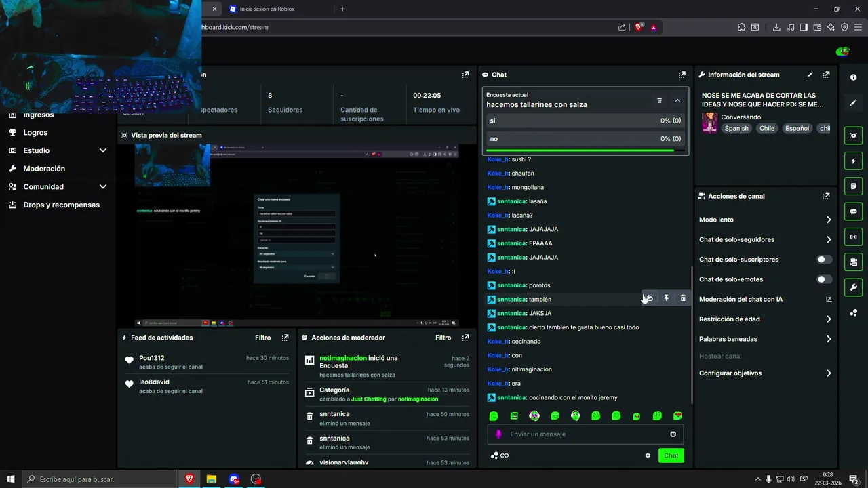Click the points infinity icon below chat
This screenshot has height=488, width=868.
[x=500, y=455]
